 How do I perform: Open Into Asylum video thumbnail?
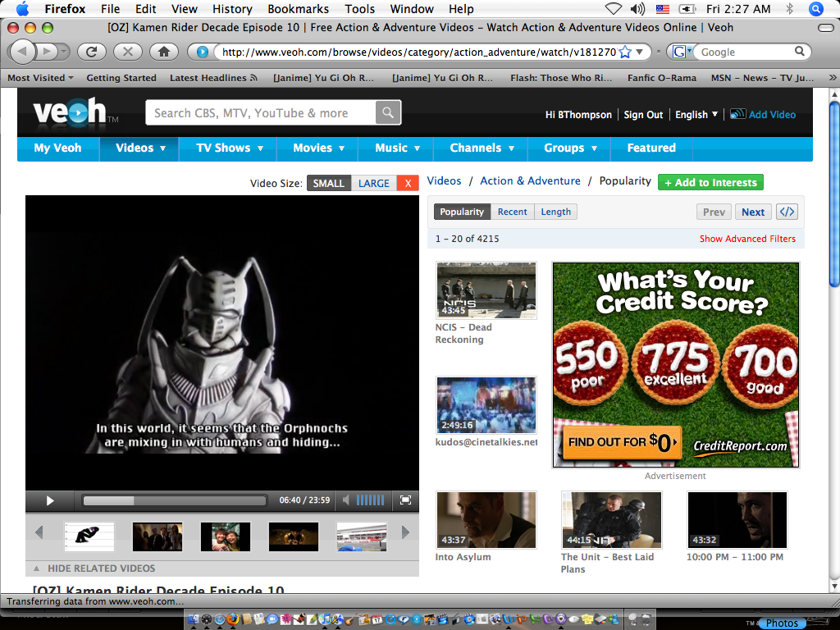tap(486, 519)
